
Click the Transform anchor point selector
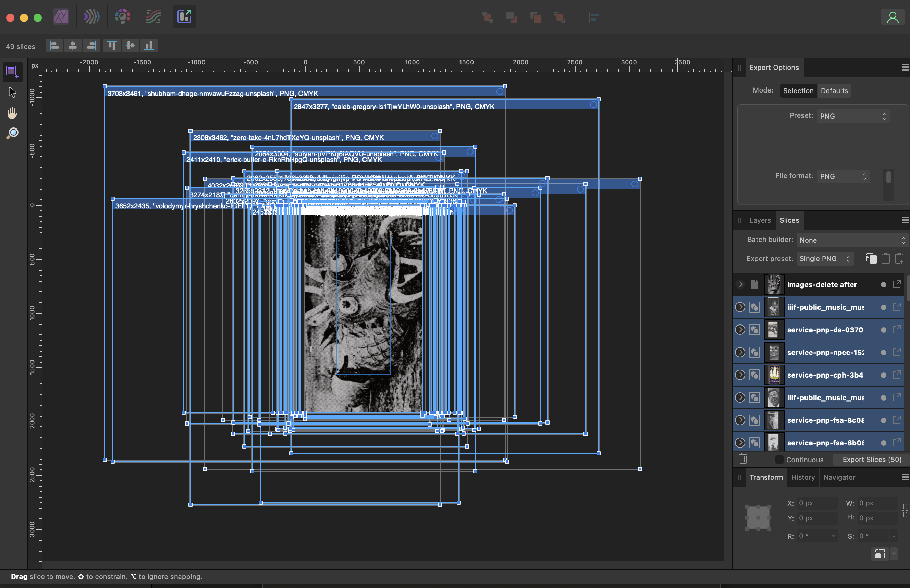click(x=758, y=518)
